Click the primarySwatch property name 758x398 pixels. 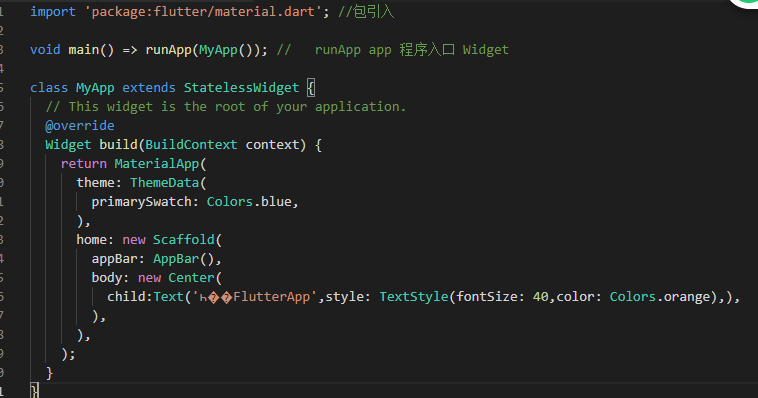pos(141,202)
